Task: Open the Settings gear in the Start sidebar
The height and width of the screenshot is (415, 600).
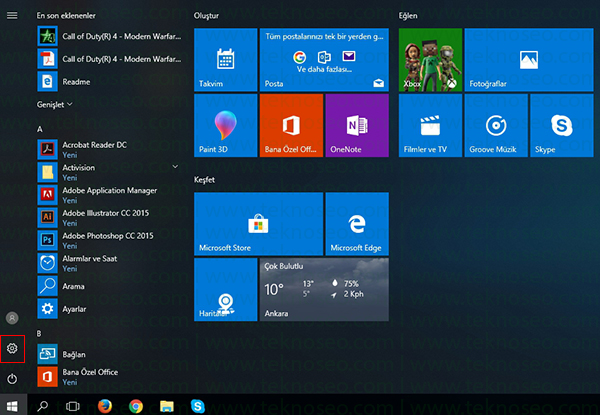Action: tap(12, 348)
